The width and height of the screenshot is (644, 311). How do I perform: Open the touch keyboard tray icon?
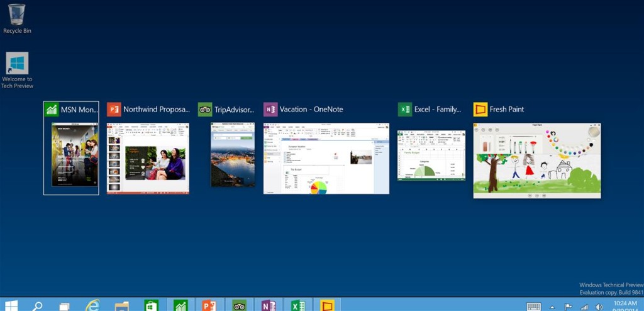click(533, 307)
